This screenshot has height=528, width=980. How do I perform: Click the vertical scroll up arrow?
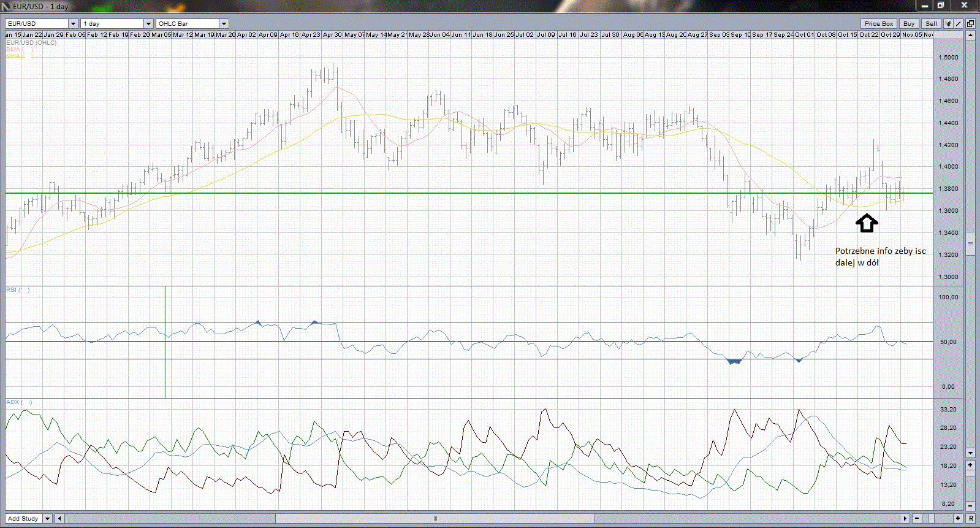click(970, 35)
